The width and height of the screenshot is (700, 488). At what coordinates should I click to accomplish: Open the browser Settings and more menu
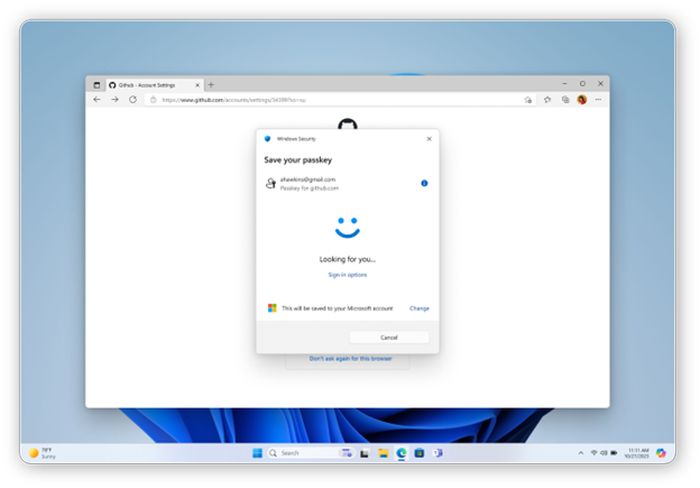pyautogui.click(x=598, y=100)
